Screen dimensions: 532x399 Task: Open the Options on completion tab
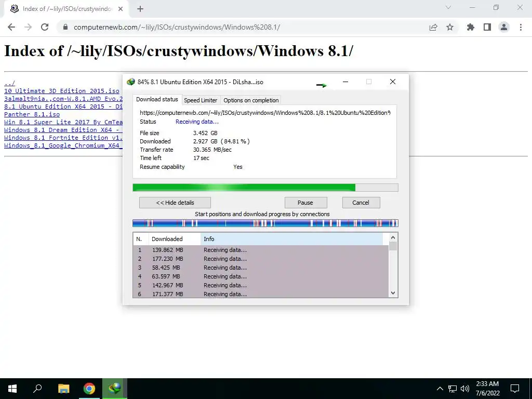click(251, 100)
